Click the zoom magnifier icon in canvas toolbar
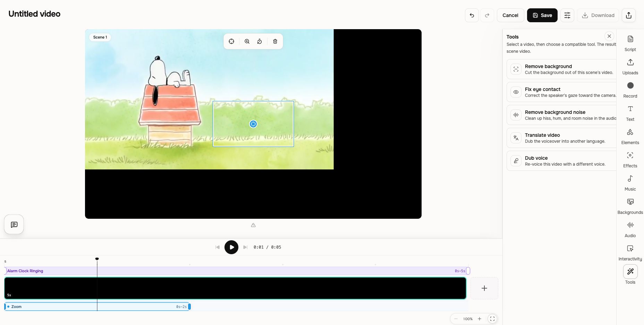Viewport: 644px width, 325px height. tap(247, 41)
